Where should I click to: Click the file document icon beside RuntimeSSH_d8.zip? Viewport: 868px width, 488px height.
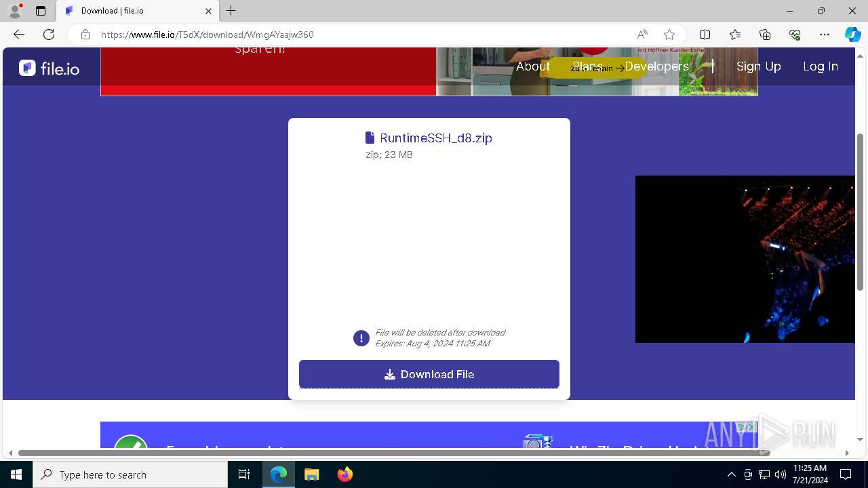[x=370, y=138]
